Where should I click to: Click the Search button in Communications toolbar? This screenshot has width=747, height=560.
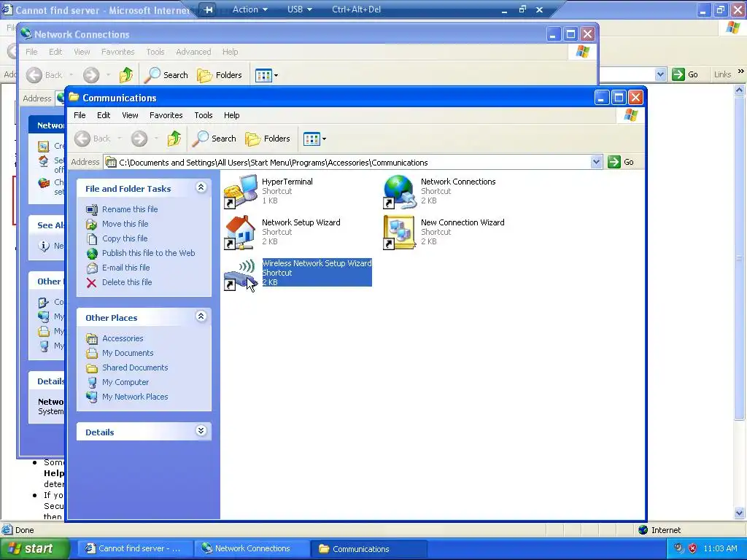point(214,139)
